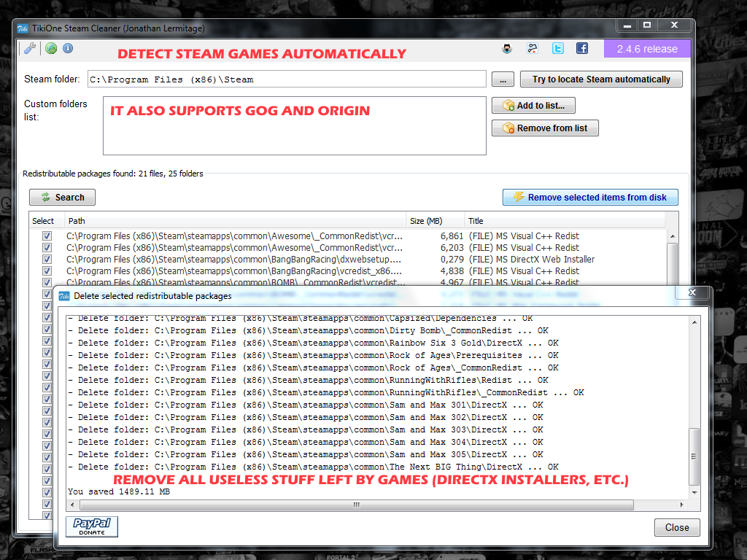Uncheck the BangBangRacing dxwebsetup row checkbox

[x=47, y=259]
